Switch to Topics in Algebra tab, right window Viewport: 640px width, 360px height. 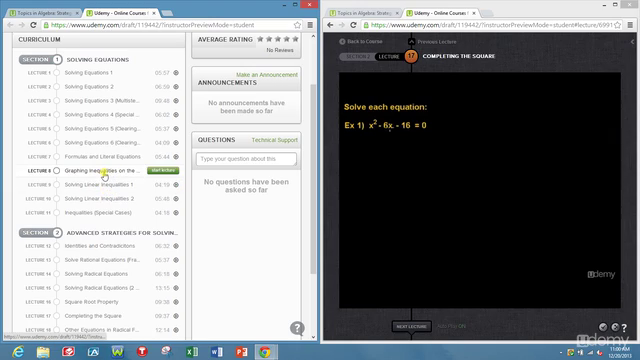pos(364,13)
